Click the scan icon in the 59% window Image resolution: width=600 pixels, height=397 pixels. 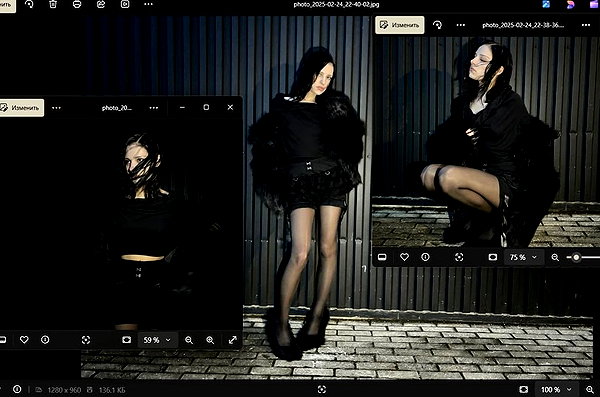[x=86, y=340]
